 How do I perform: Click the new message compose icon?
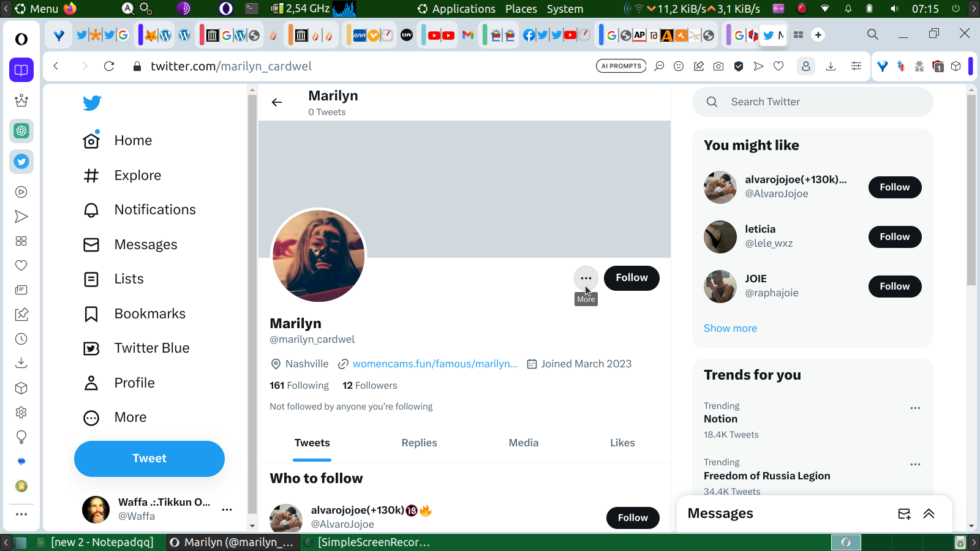pos(904,514)
